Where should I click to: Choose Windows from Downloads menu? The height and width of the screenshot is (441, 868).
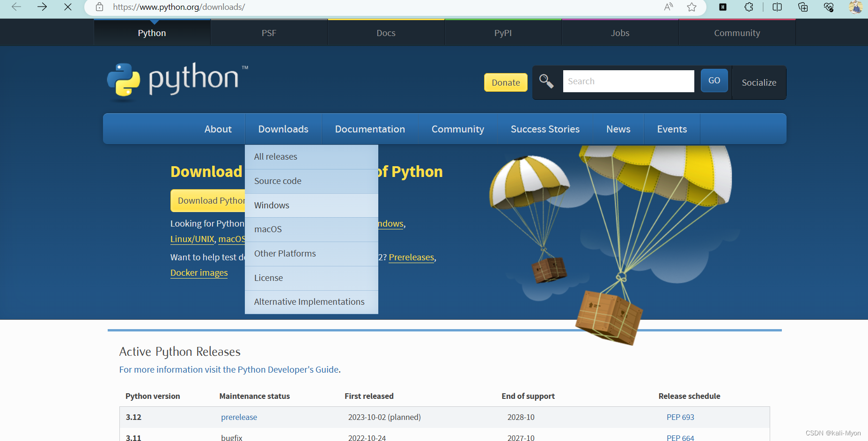coord(311,206)
